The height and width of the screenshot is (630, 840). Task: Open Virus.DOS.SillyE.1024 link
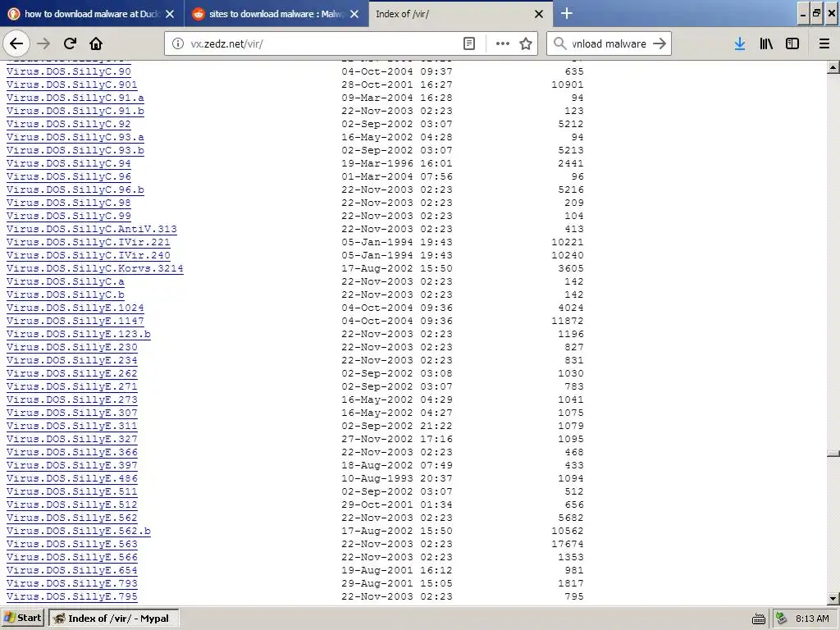[x=75, y=308]
